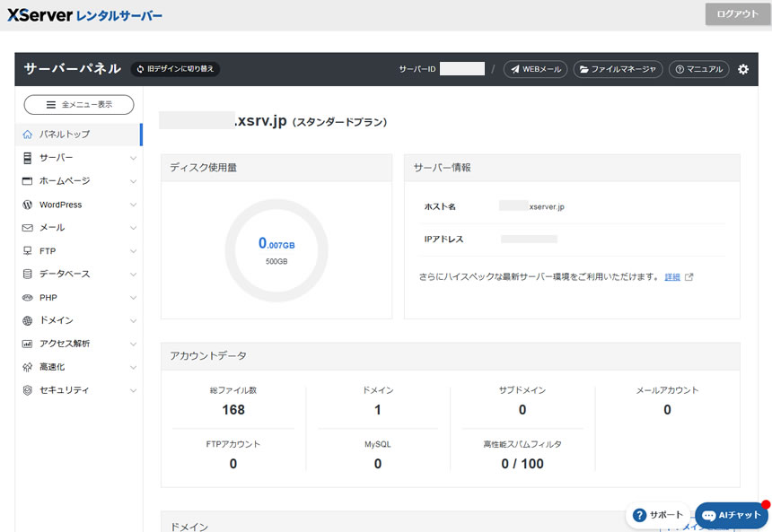Select the WordPress icon in the sidebar

(28, 205)
